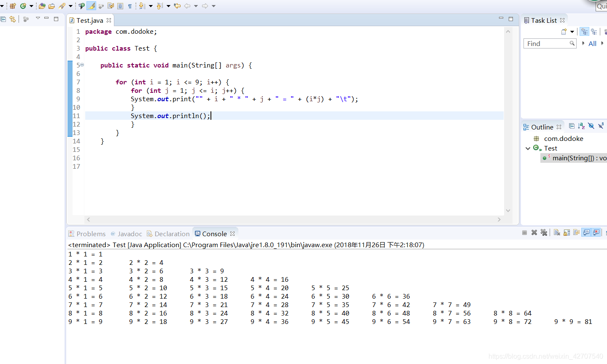
Task: Toggle Scroll Lock in Console
Action: pos(567,232)
